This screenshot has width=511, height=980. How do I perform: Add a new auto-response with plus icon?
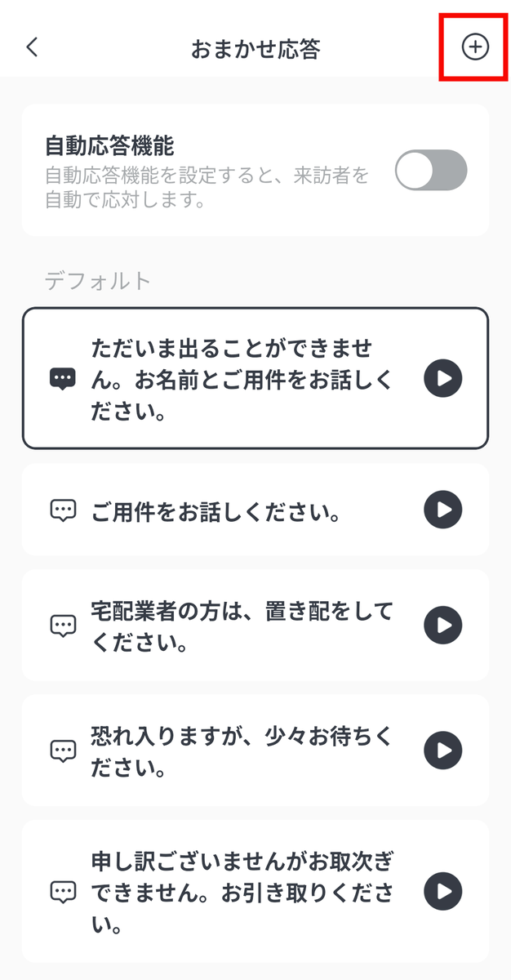(475, 47)
